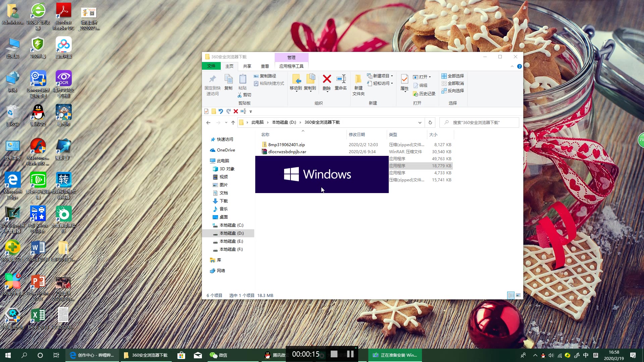Pause the screen recording
Image resolution: width=644 pixels, height=362 pixels.
click(351, 354)
